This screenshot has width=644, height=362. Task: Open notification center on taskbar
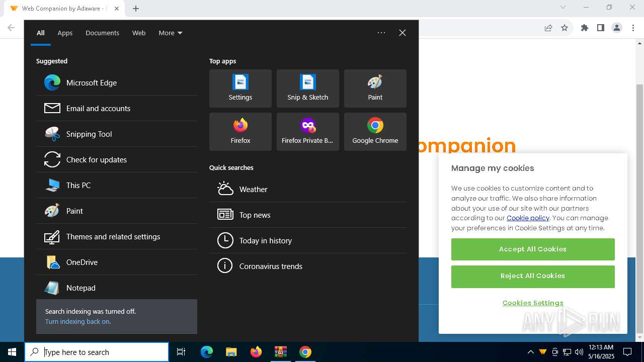627,352
